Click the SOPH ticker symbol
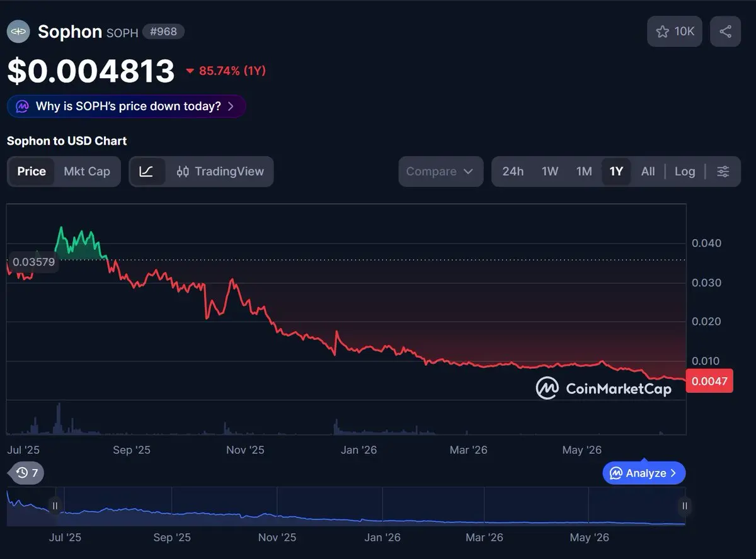The image size is (756, 559). click(122, 33)
